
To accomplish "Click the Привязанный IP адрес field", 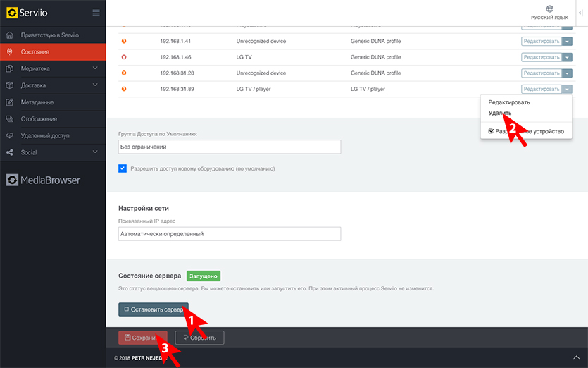I will [230, 233].
